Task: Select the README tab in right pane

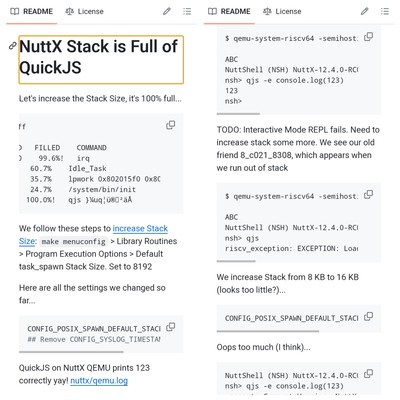Action: click(x=229, y=11)
